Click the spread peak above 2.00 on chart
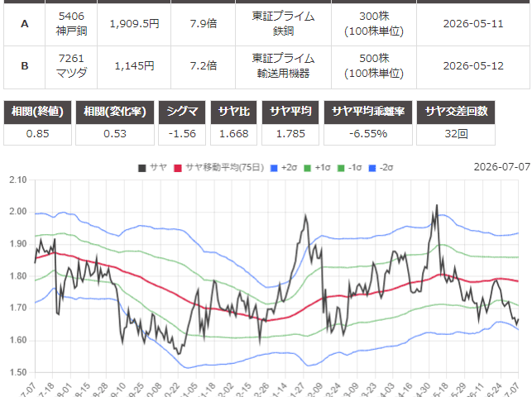Screen dimensions: 532x397 pyautogui.click(x=437, y=205)
